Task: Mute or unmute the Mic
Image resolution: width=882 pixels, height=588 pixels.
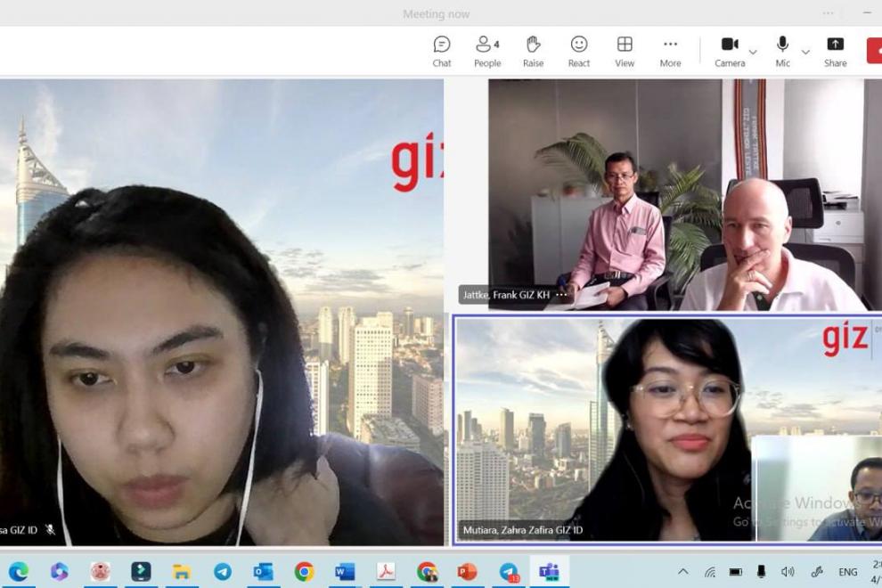Action: click(x=782, y=51)
